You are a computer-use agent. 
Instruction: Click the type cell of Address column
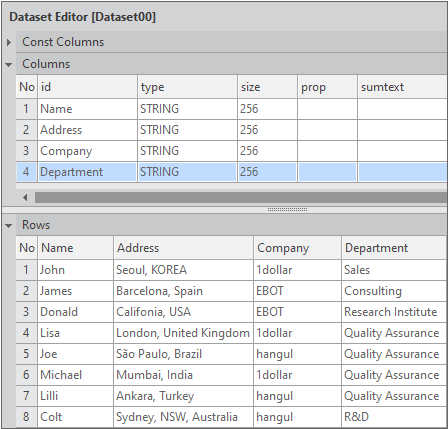pyautogui.click(x=188, y=130)
